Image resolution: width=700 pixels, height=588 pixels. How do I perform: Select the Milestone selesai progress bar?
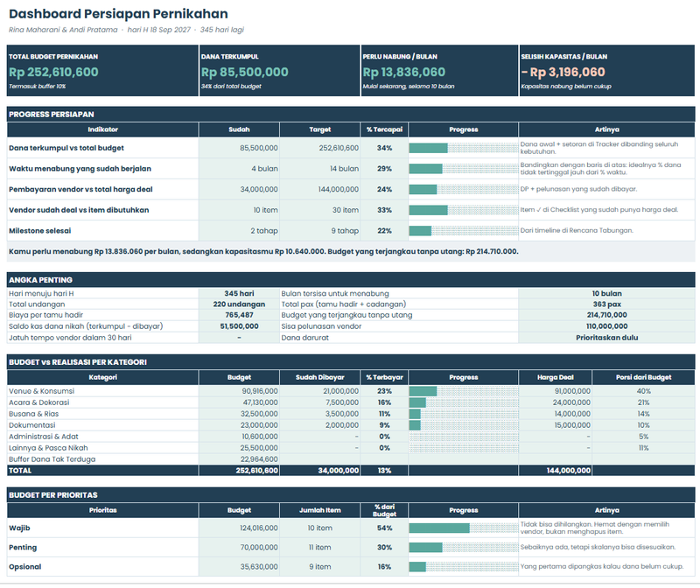coord(464,231)
